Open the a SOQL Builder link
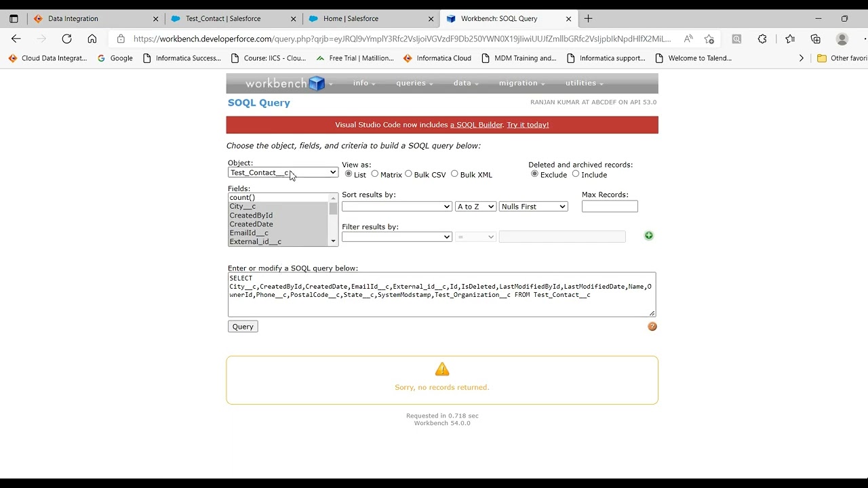Image resolution: width=868 pixels, height=488 pixels. click(x=477, y=125)
